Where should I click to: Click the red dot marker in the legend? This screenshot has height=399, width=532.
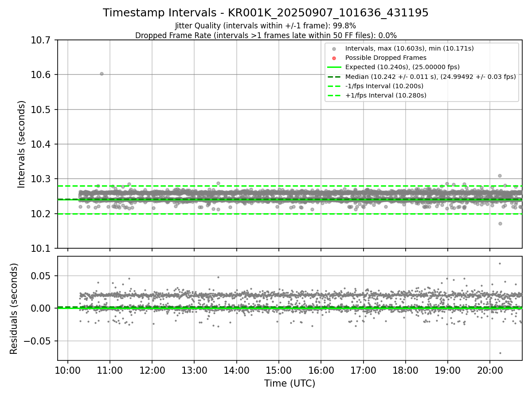coord(334,58)
